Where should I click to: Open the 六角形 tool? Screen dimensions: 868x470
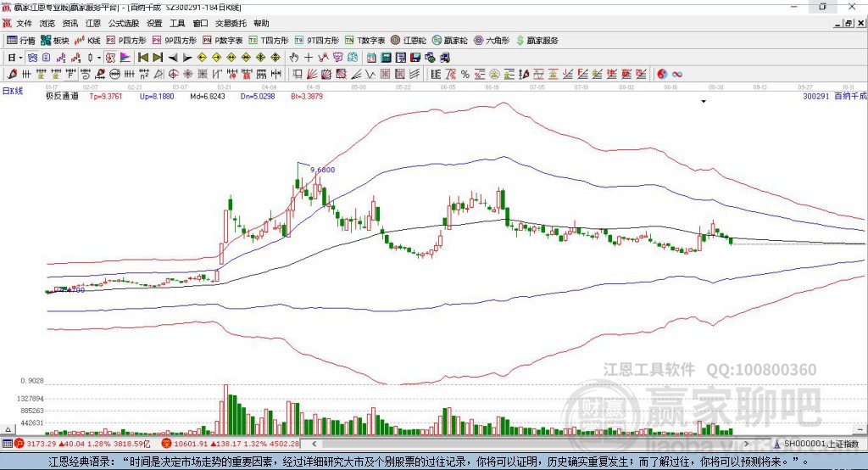tap(492, 41)
